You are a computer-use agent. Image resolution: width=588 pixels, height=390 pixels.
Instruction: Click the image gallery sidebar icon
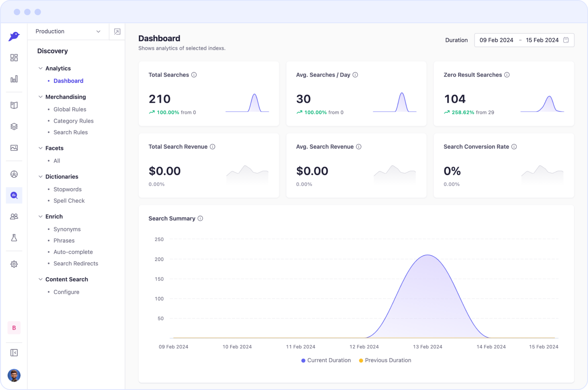click(14, 148)
